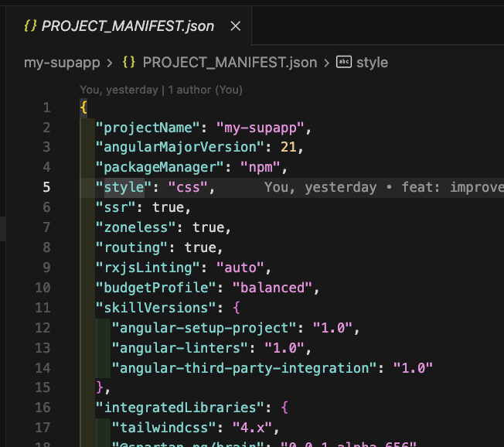
Task: Click the opening brace after skillVersions
Action: pyautogui.click(x=237, y=308)
